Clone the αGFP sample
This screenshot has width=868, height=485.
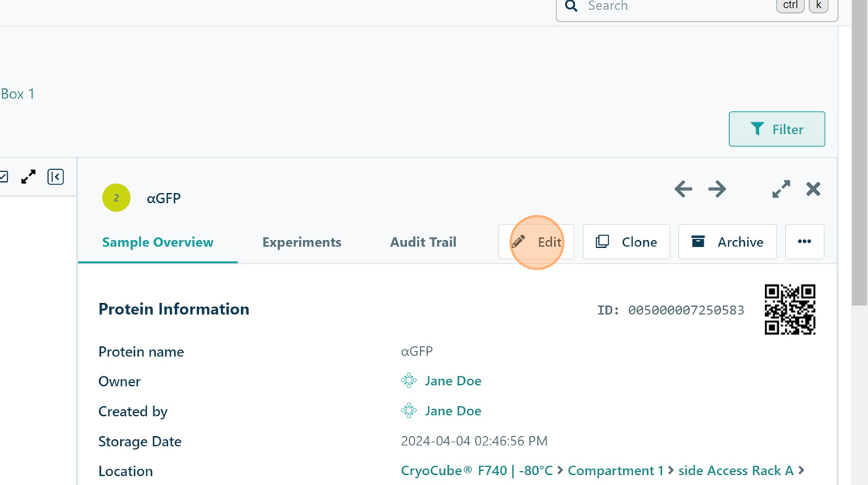point(626,242)
